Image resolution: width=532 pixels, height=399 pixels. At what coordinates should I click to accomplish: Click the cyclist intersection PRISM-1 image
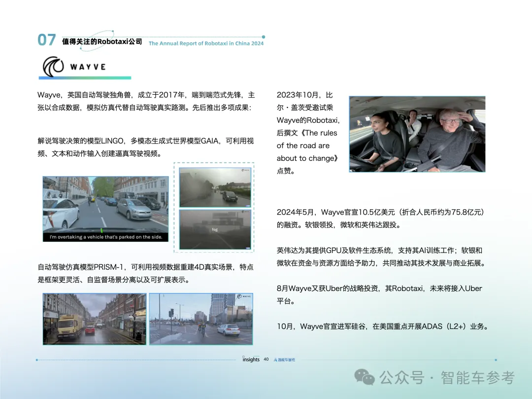point(200,318)
